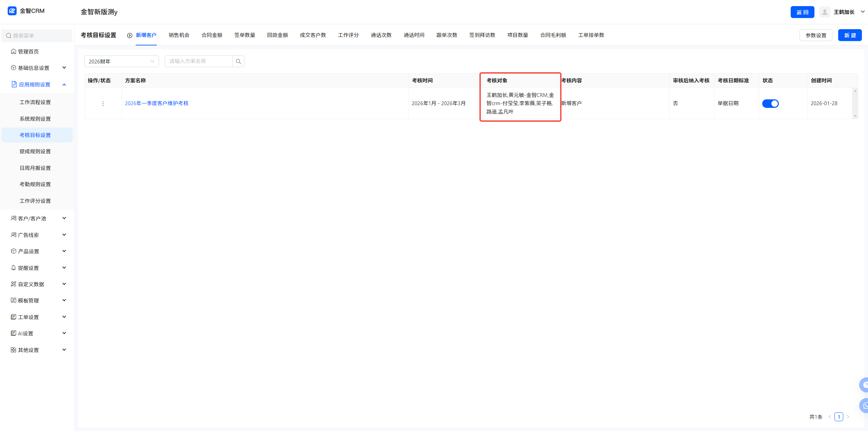Open 管理首页 via home icon
Image resolution: width=868 pixels, height=431 pixels.
(x=14, y=52)
